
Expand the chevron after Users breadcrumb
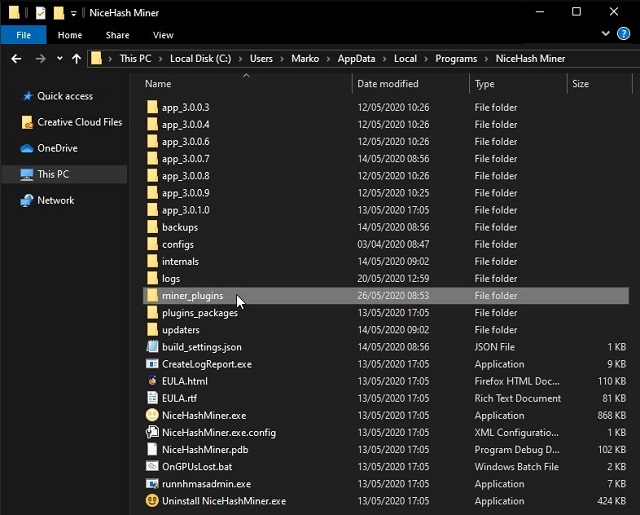point(282,59)
